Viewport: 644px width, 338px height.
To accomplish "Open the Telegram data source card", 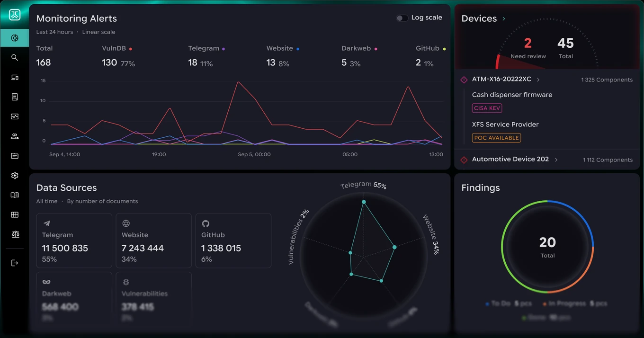I will point(74,240).
